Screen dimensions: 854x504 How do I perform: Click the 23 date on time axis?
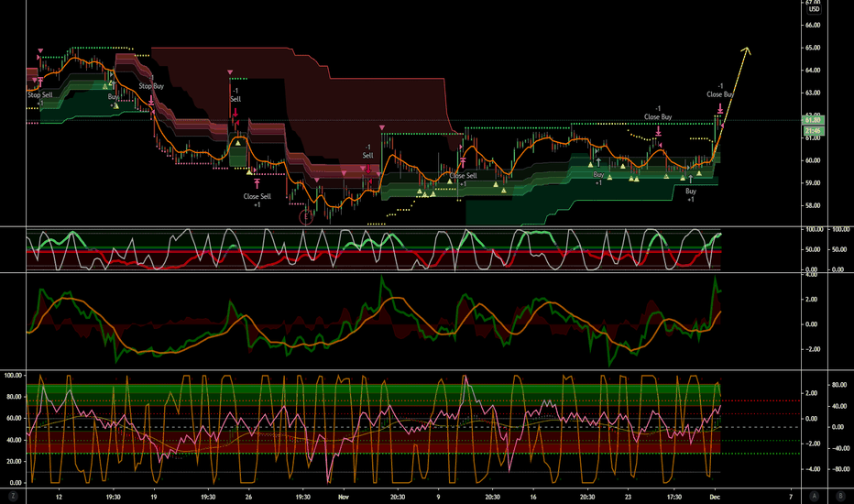click(628, 497)
